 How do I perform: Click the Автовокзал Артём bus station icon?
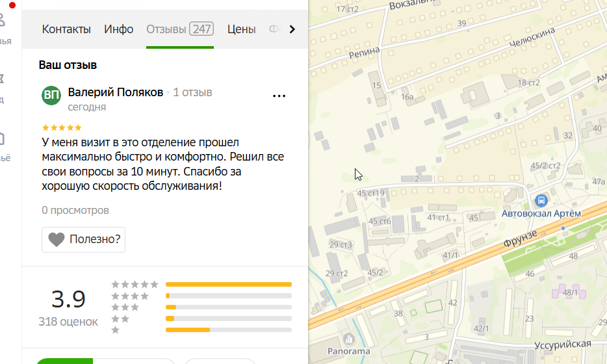(541, 201)
